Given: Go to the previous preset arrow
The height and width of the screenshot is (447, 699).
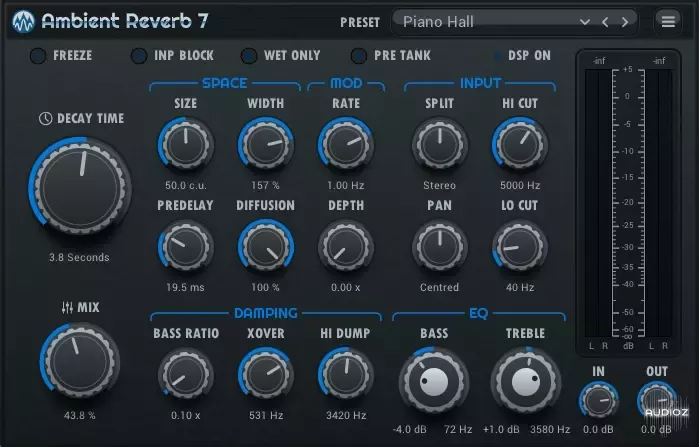Looking at the screenshot, I should [605, 22].
